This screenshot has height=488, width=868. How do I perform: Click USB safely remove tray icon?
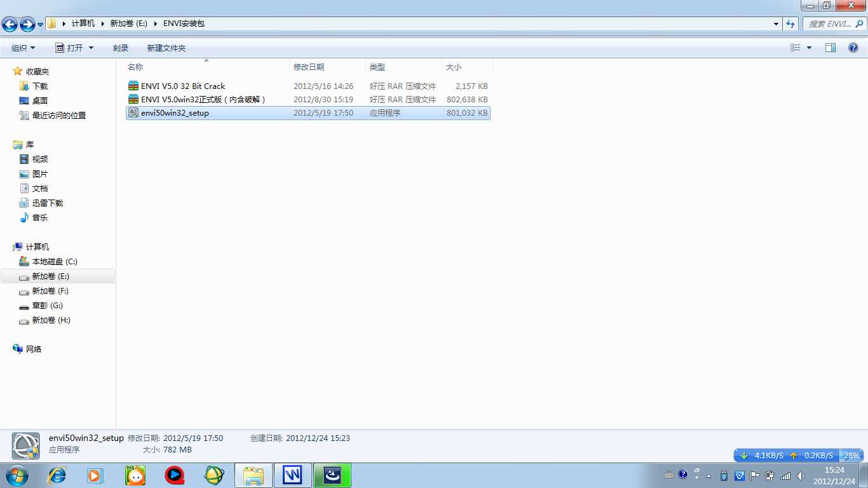click(x=724, y=475)
